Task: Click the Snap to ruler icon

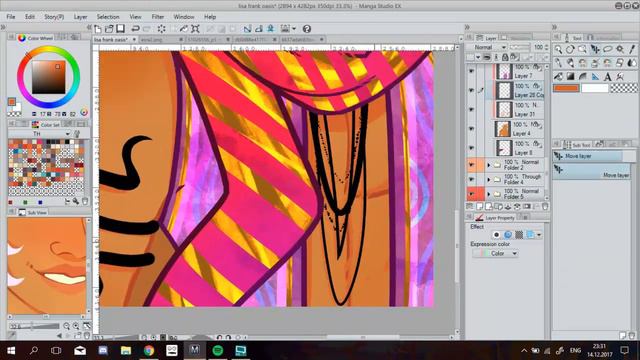Action: 247,29
